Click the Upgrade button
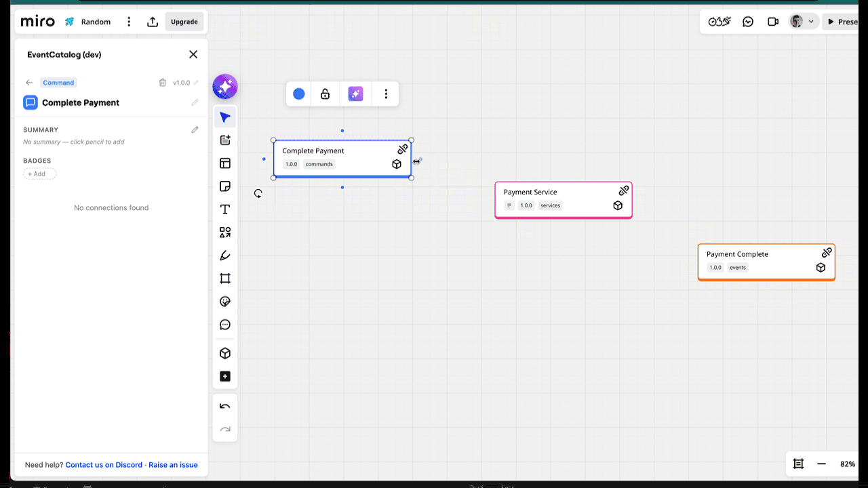This screenshot has height=488, width=868. (184, 21)
